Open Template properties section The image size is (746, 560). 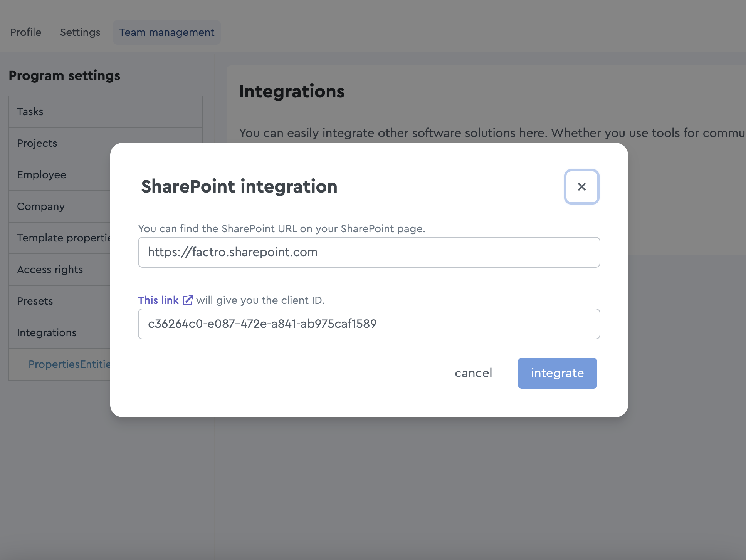[x=60, y=238]
